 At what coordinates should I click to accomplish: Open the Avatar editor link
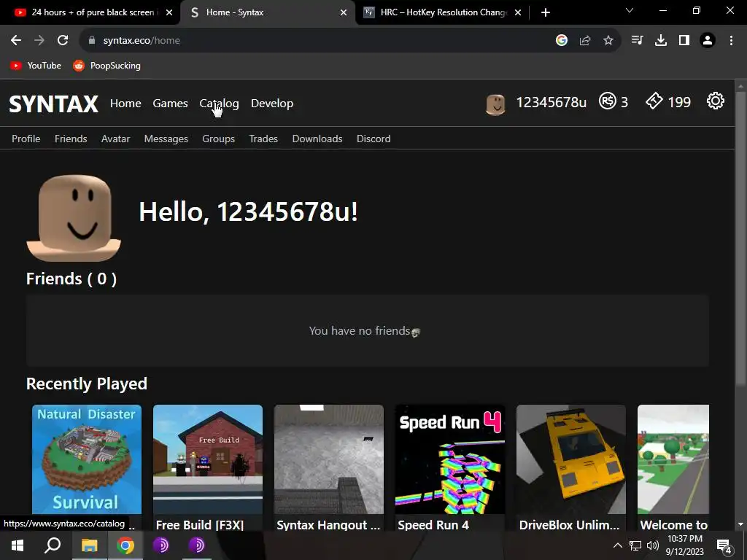(115, 139)
